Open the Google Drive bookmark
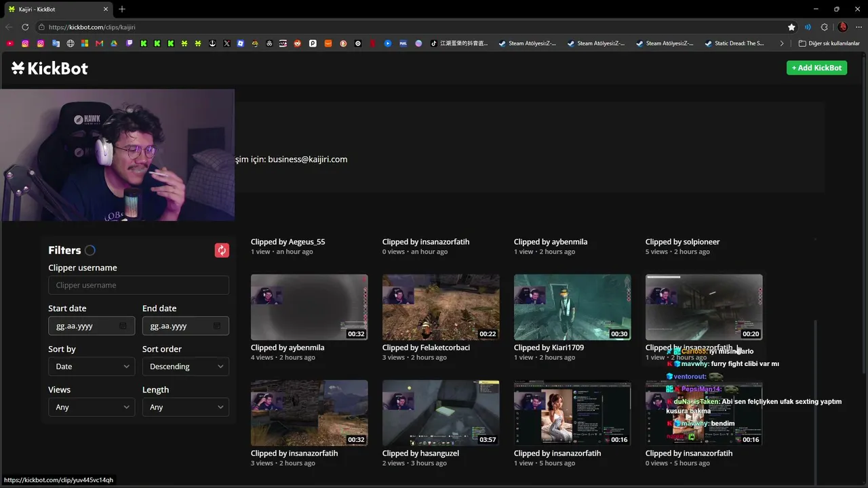 pyautogui.click(x=114, y=43)
